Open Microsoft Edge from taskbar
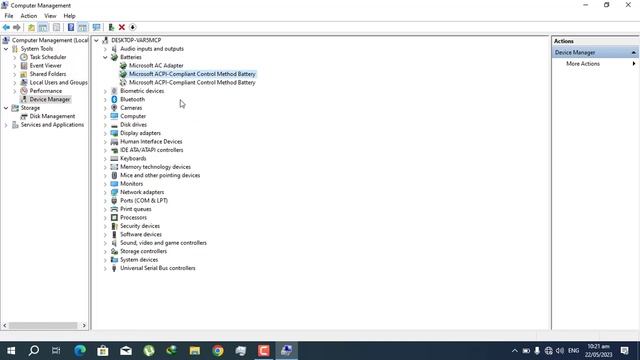This screenshot has width=640, height=360. 80,351
